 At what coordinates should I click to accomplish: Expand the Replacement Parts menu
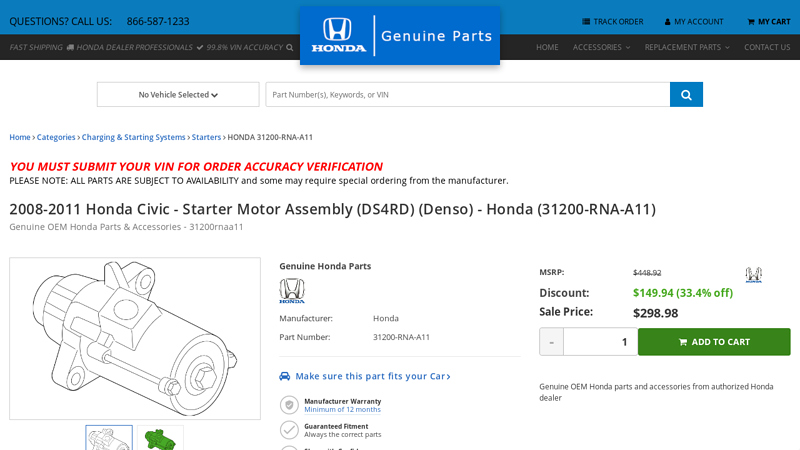click(x=686, y=47)
